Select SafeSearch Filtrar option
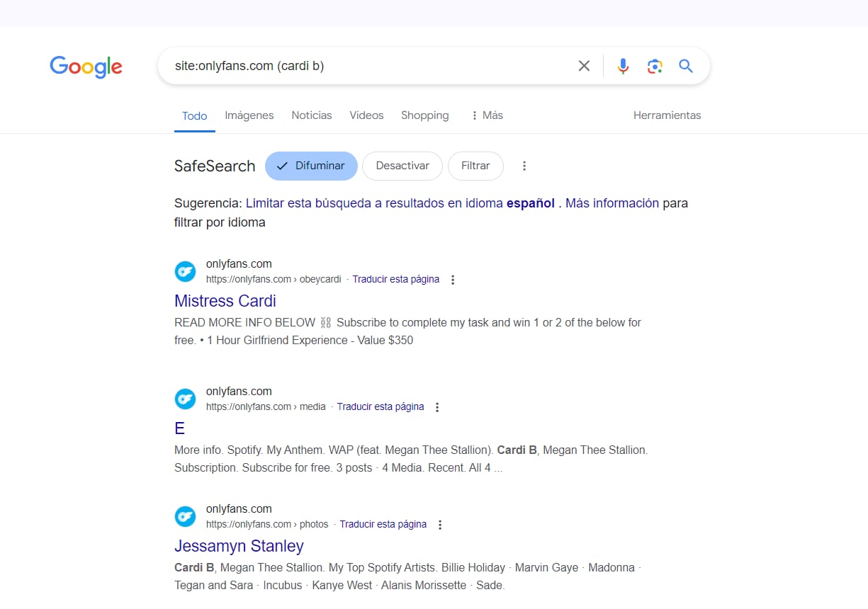Screen dimensions: 868x609 [475, 166]
